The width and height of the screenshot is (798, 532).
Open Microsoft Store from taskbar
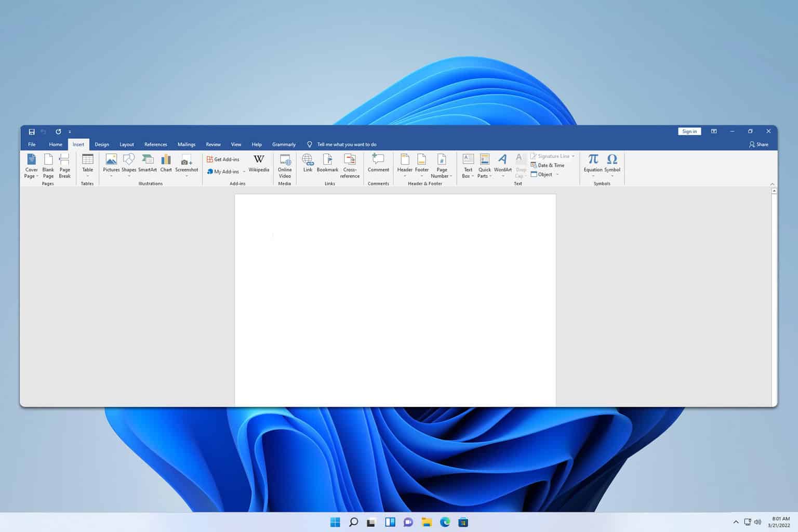463,522
